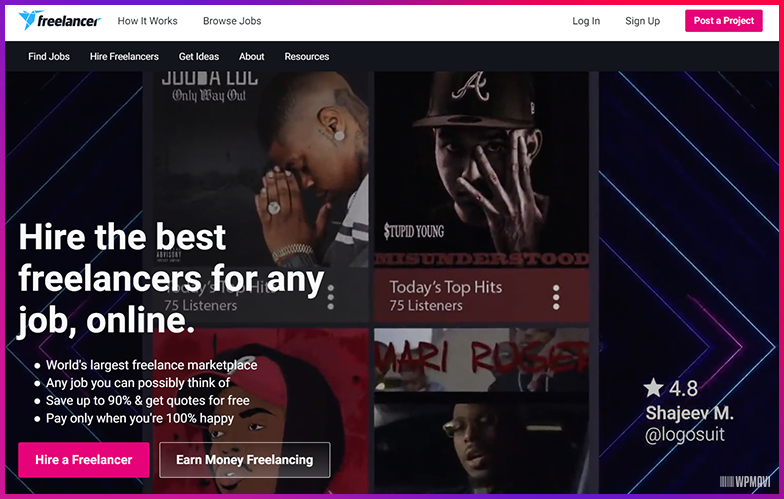Screen dimensions: 784x499
Task: Click 'Today's Top Hits' title on red card
Action: (x=446, y=287)
